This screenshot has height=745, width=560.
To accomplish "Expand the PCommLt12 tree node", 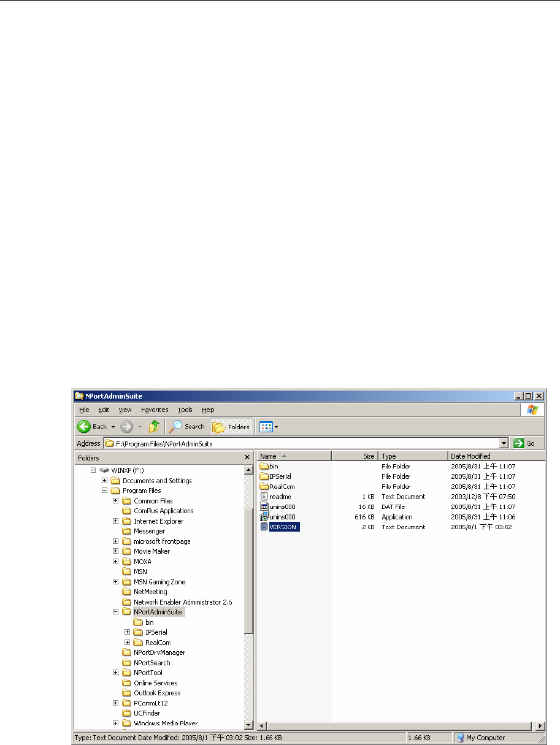I will coord(116,703).
